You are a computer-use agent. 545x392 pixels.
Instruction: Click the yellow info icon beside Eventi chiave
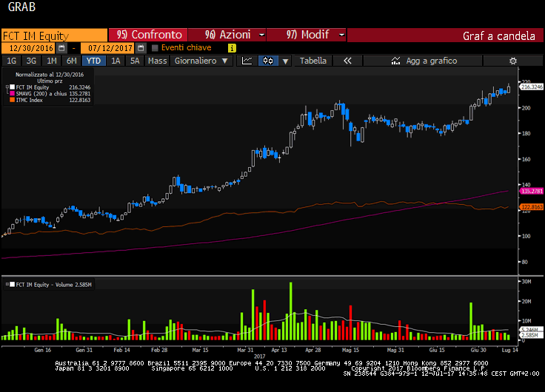[232, 48]
